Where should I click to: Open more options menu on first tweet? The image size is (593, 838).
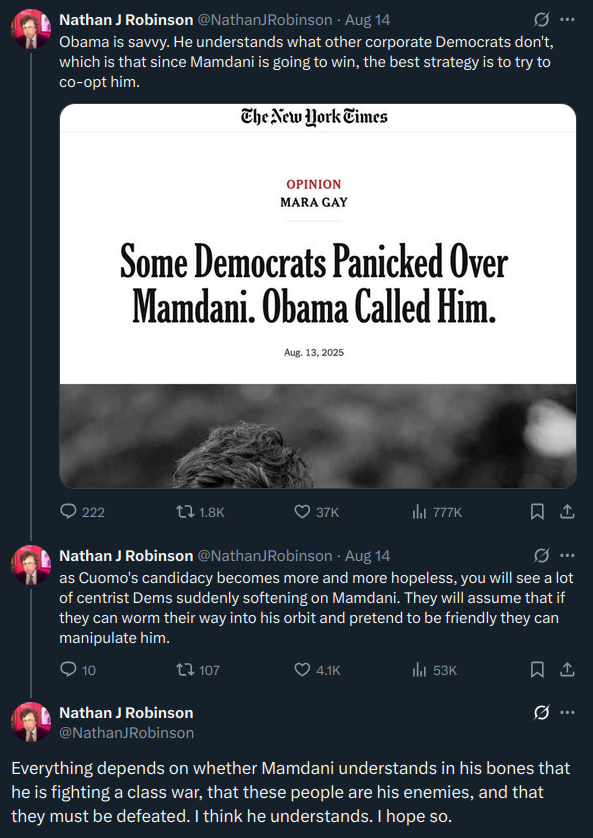567,20
